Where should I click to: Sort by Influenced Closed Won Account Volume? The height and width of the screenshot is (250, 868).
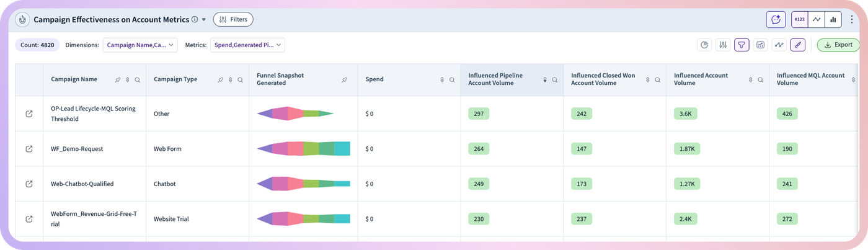648,80
